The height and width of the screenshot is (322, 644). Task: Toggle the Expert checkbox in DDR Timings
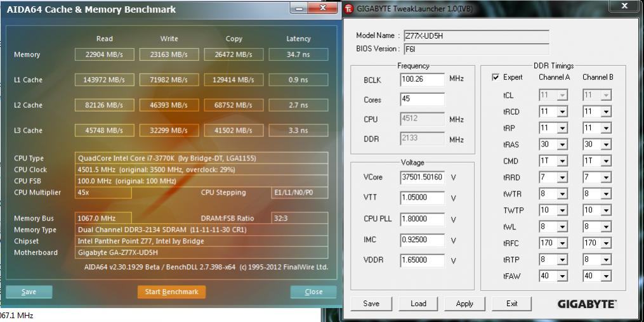[496, 77]
